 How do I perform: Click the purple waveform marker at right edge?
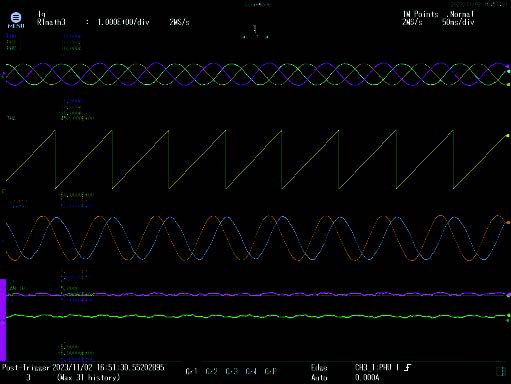point(508,66)
